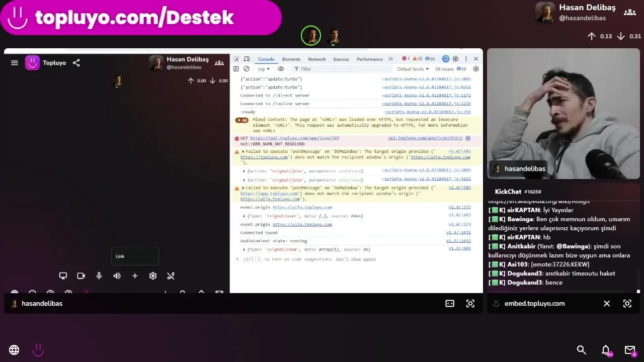Image resolution: width=644 pixels, height=362 pixels.
Task: Expand the 66 Mixed Content grouped messages
Action: (x=242, y=120)
